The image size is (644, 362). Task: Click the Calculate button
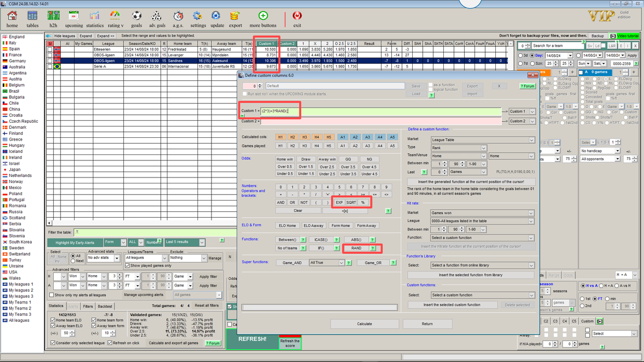(x=364, y=324)
